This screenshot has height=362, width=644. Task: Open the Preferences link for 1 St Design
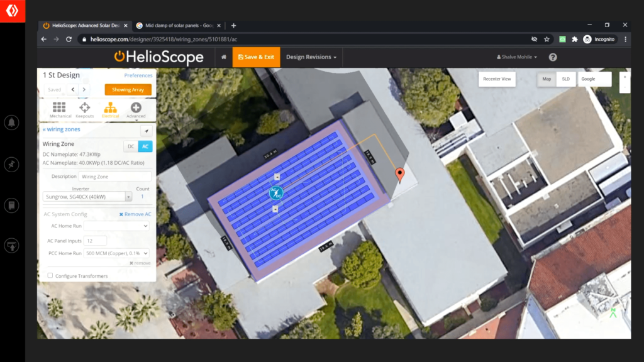pos(138,75)
